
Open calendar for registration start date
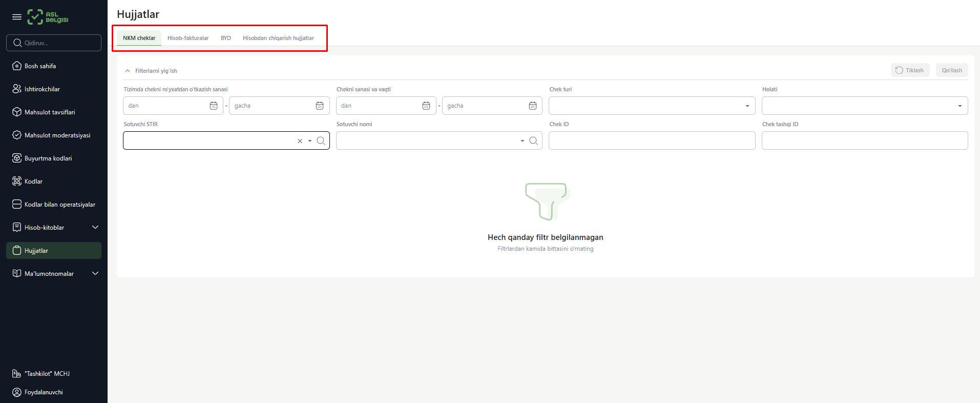tap(214, 106)
